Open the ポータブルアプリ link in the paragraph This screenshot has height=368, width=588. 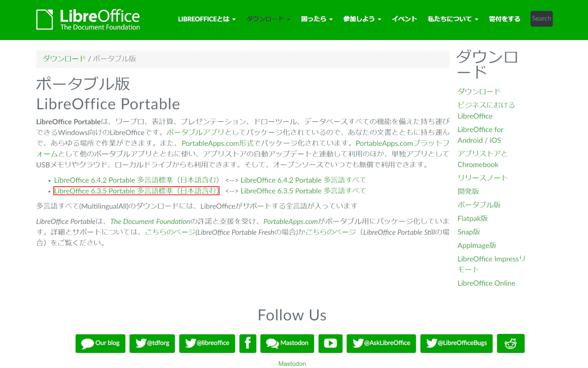195,132
